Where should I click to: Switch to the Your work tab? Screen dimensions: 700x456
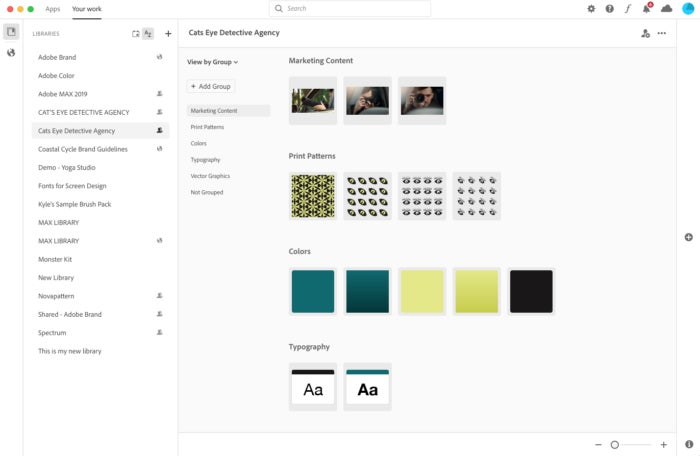[x=87, y=9]
